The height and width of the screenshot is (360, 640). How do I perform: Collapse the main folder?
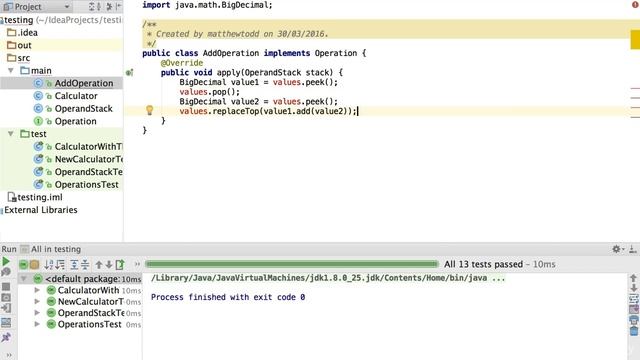(x=11, y=71)
